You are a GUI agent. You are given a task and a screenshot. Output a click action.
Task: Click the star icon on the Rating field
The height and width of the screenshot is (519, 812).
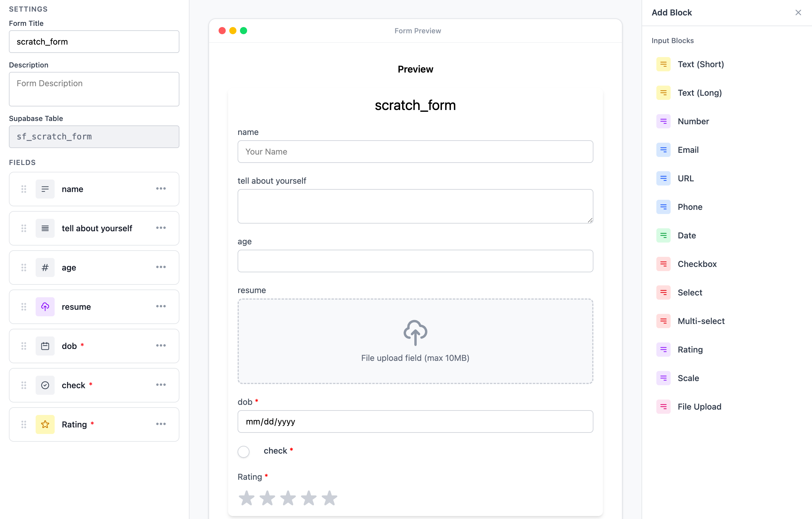coord(45,424)
